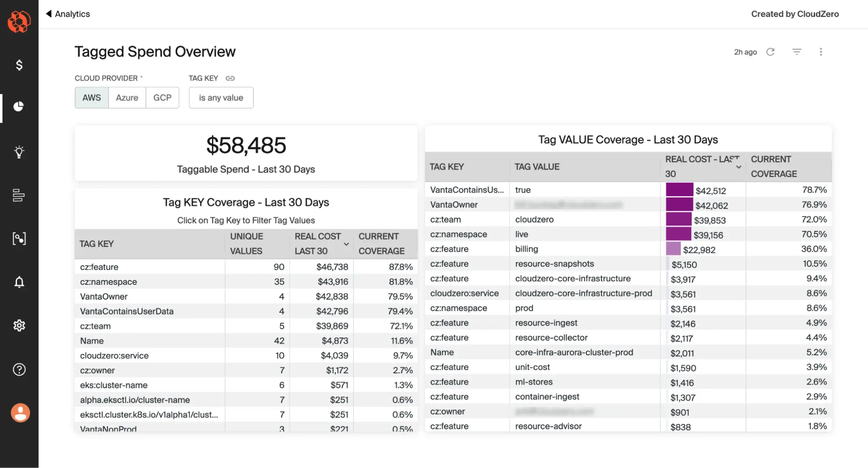Click the 'resource-advisor' tag value
Screen dimensions: 868x468
click(x=548, y=426)
